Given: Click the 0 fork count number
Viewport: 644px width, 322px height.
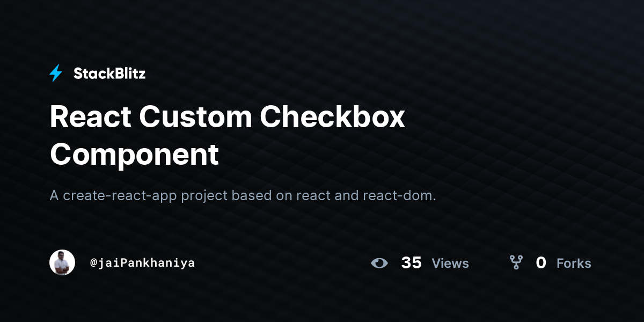Looking at the screenshot, I should point(541,263).
